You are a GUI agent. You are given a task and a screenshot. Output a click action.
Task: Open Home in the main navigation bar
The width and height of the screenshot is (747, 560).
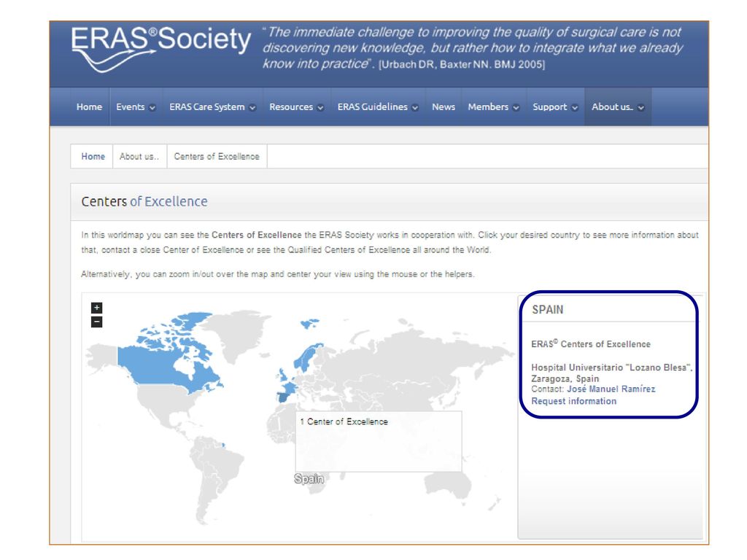click(x=89, y=107)
